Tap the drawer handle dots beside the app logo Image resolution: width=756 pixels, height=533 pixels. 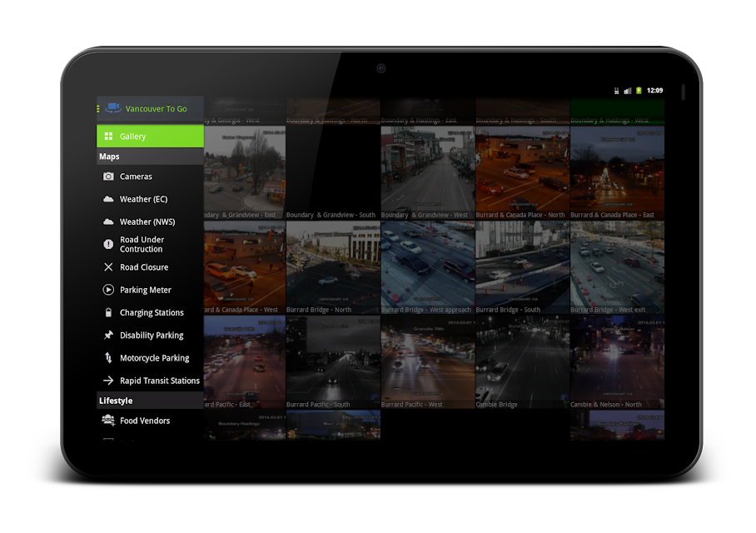[x=98, y=109]
